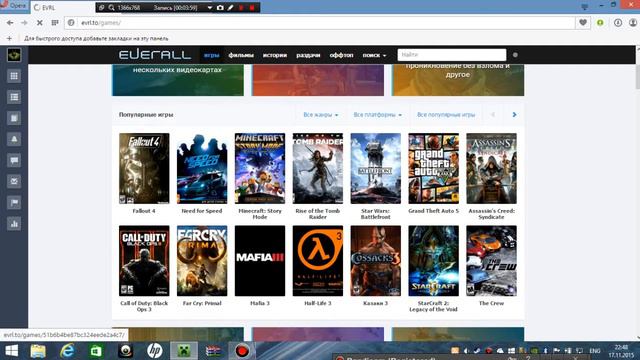This screenshot has width=640, height=360.
Task: Show next popular games with right arrow
Action: coord(514,115)
